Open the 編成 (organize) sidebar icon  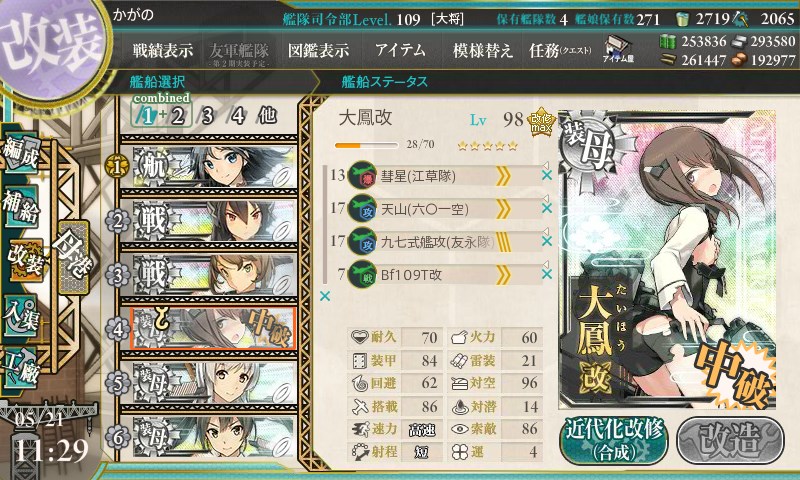coord(21,153)
